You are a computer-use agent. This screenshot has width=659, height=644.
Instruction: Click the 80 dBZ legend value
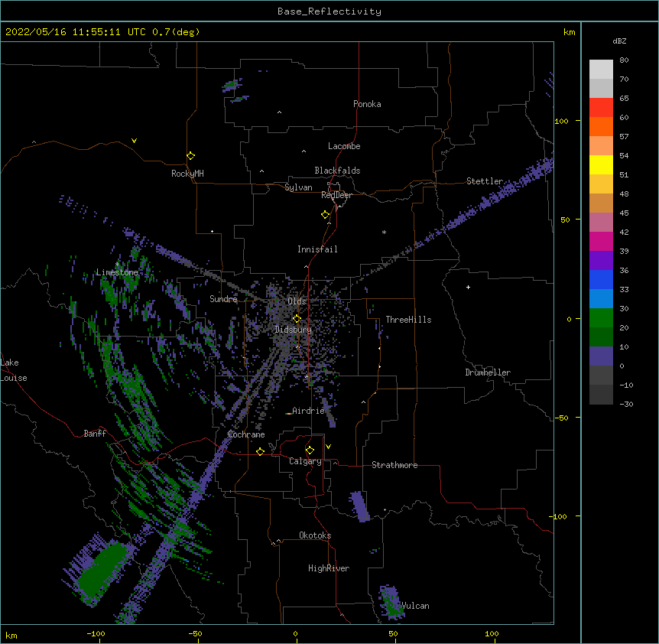[x=624, y=60]
